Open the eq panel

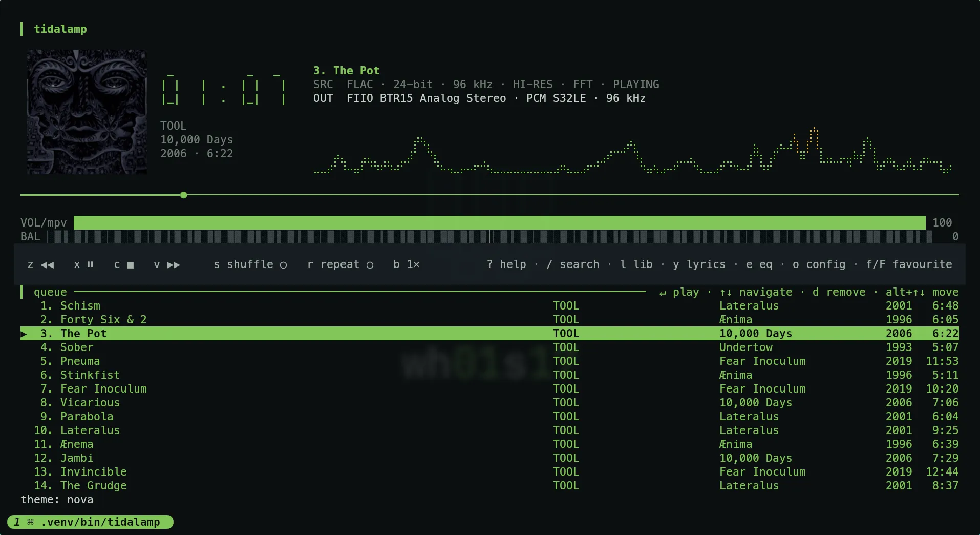tap(759, 264)
